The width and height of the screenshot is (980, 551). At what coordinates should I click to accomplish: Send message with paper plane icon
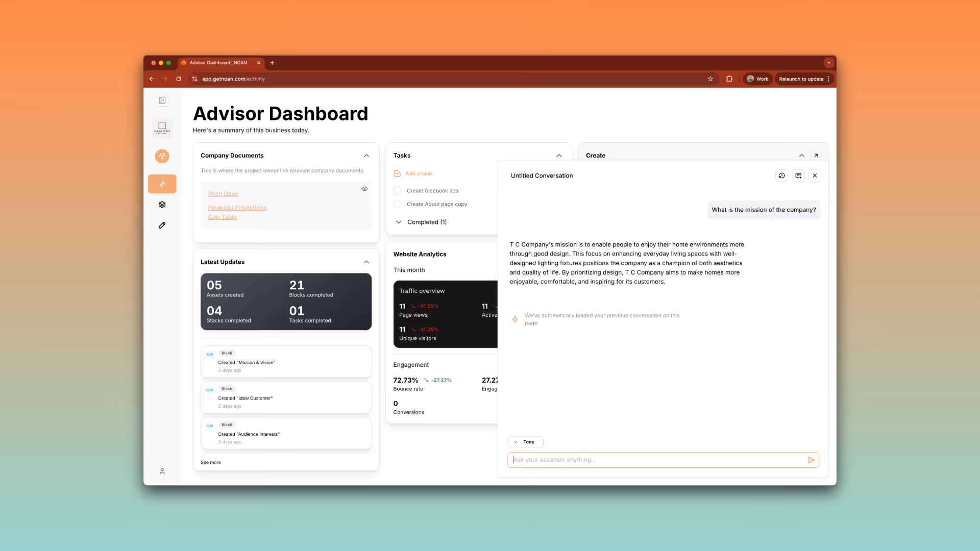coord(811,460)
